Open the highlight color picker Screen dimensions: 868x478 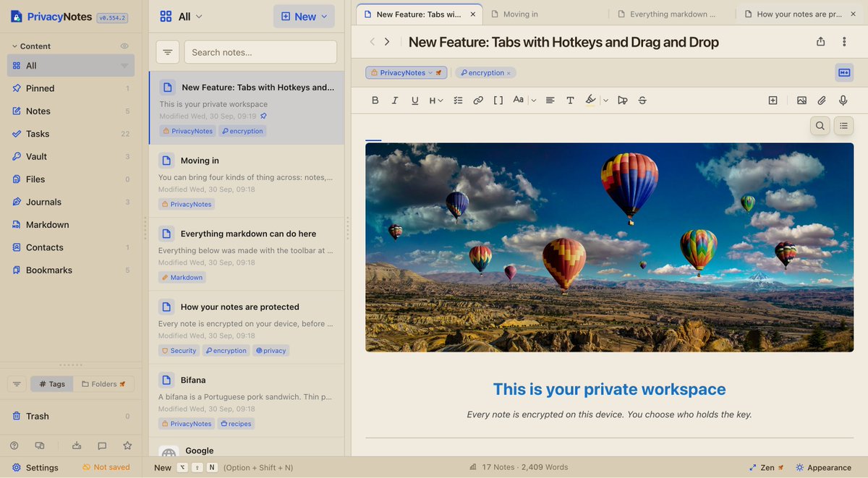[605, 101]
